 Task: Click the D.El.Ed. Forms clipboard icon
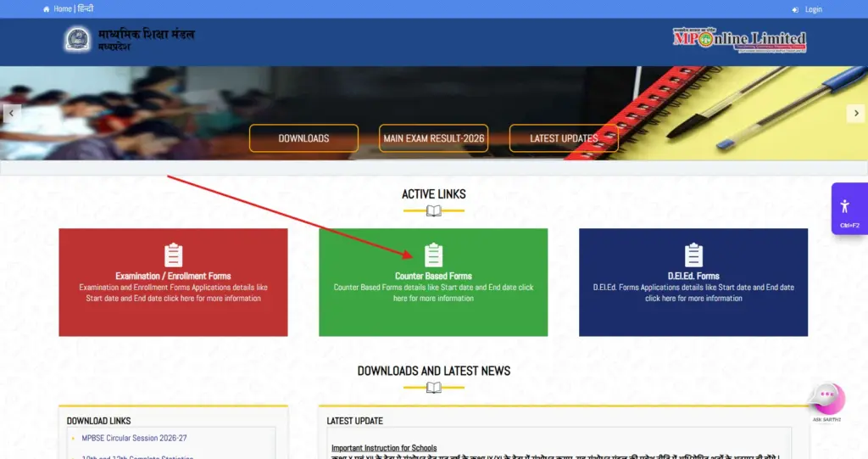coord(693,255)
